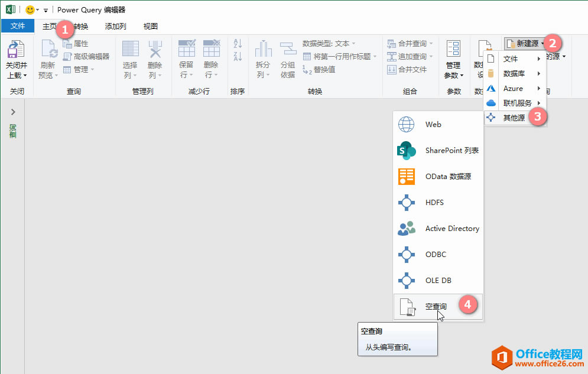Image resolution: width=588 pixels, height=374 pixels.
Task: Choose the OData 数据源 source
Action: (438, 177)
